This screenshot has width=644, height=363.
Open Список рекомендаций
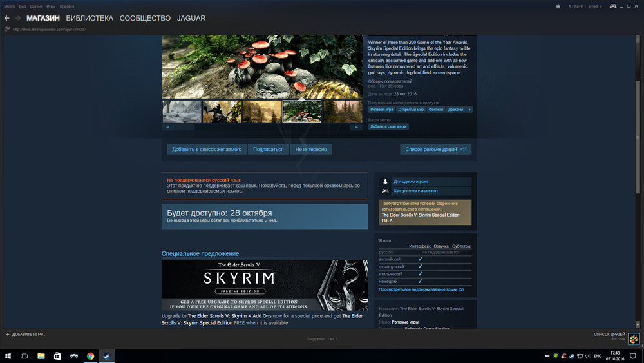436,149
